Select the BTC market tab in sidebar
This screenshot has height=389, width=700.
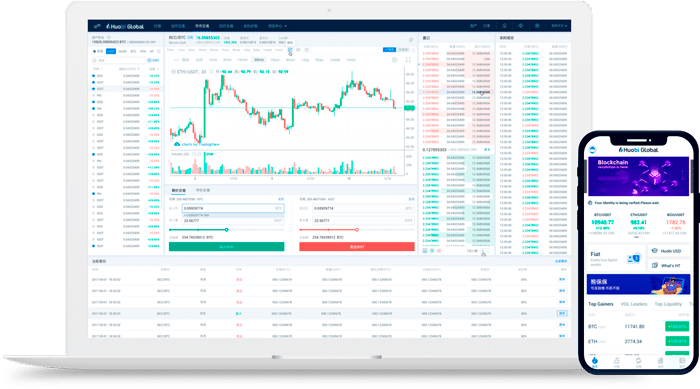[133, 51]
